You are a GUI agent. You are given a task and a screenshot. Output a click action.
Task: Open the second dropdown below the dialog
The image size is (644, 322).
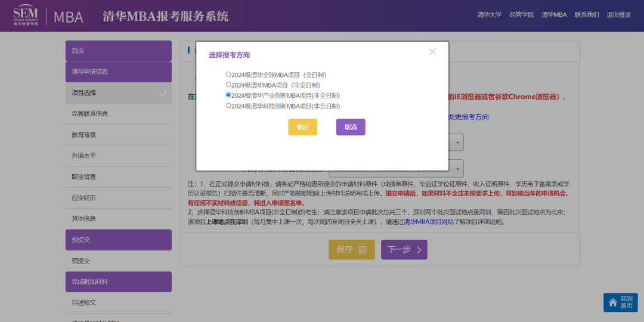397,168
